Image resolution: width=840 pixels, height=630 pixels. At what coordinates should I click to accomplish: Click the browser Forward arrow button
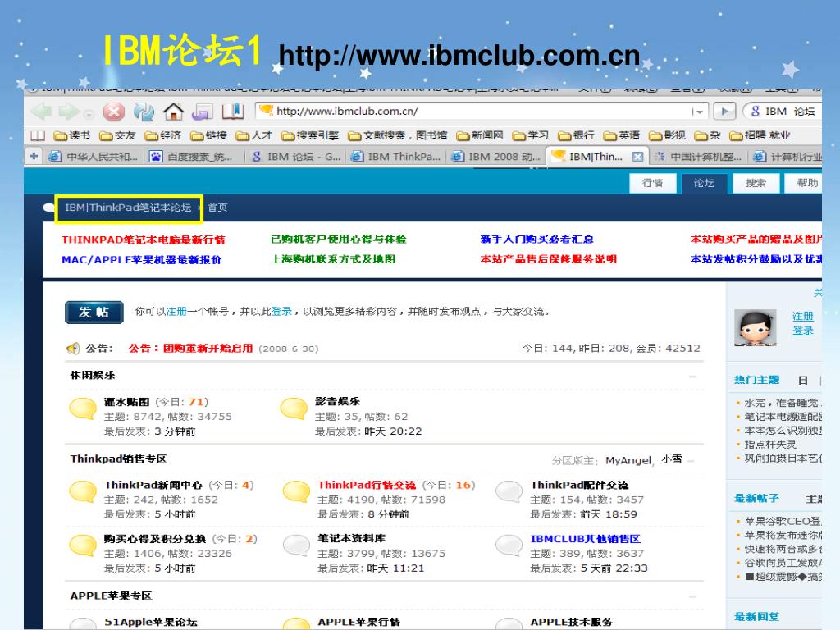[69, 112]
